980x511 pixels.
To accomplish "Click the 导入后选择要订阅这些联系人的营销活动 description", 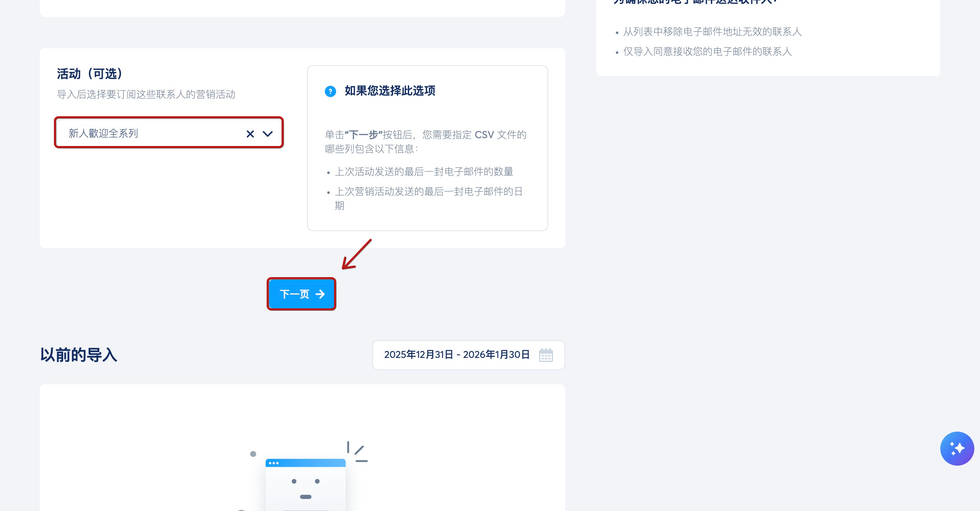I will click(146, 94).
